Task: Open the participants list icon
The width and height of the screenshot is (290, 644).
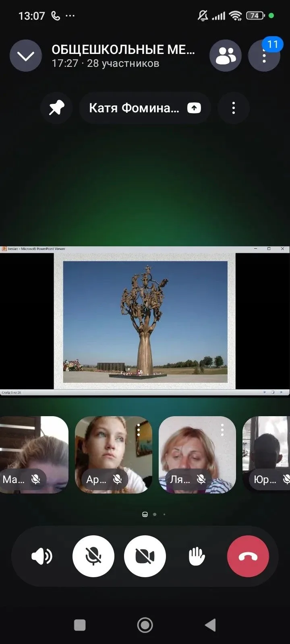Action: [x=226, y=56]
